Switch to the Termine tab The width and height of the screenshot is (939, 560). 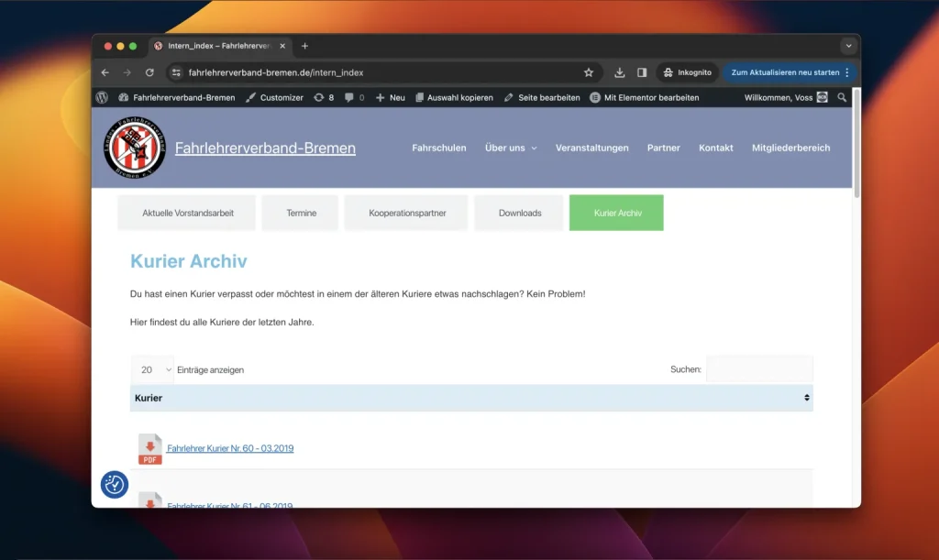[301, 213]
